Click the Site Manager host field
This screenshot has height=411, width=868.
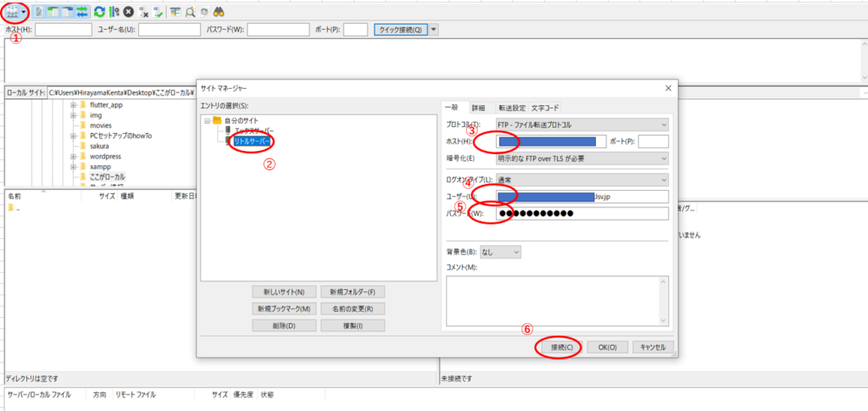551,142
